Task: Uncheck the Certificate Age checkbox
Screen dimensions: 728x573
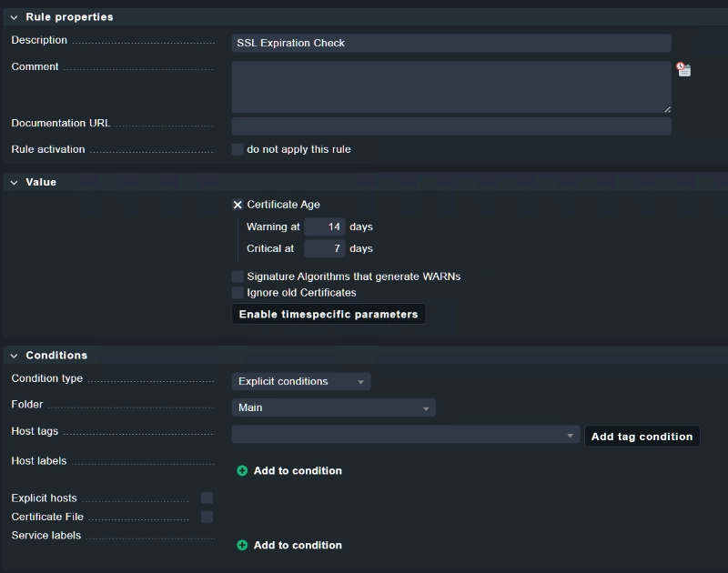Action: pyautogui.click(x=238, y=205)
